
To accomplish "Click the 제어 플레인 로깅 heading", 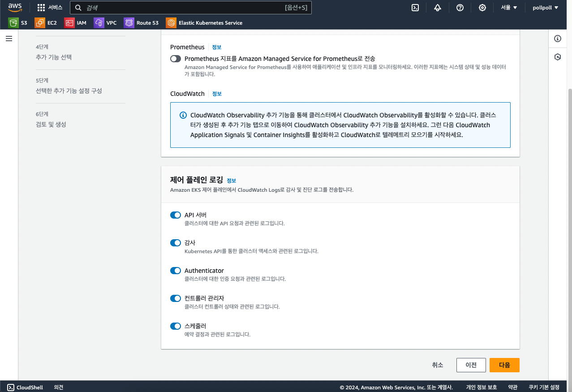I will tap(196, 180).
